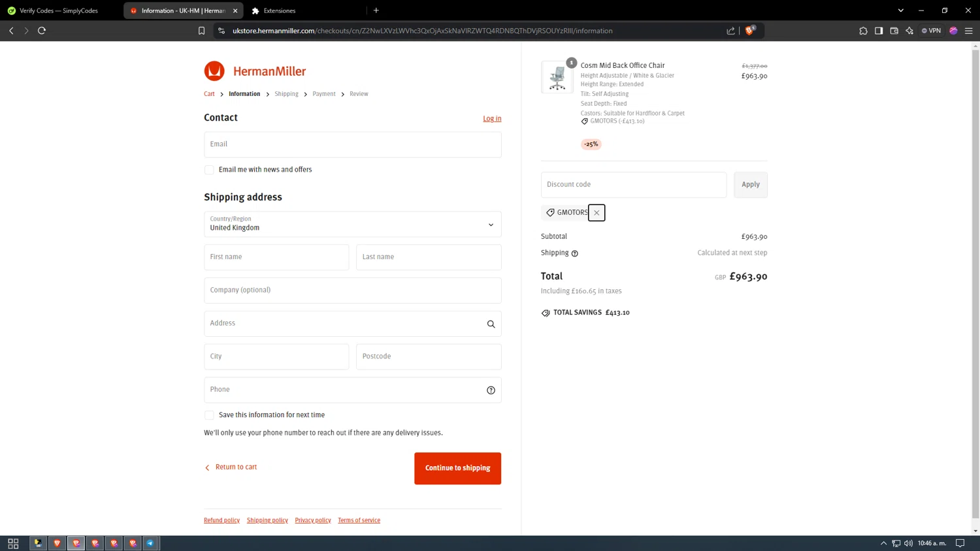The height and width of the screenshot is (551, 980).
Task: Focus the Last name field
Action: coord(429,257)
